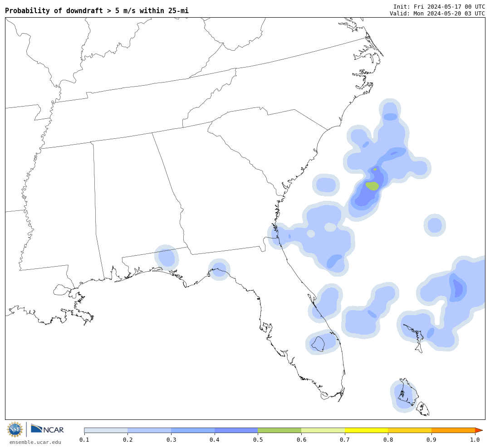Viewport: 490px width, 448px height.
Task: Click the colorbar label '0.7'
Action: [x=345, y=440]
